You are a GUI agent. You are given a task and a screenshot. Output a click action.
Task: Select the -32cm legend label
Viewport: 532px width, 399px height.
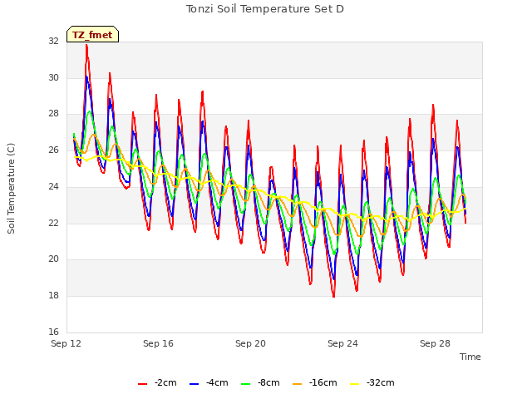pos(381,382)
